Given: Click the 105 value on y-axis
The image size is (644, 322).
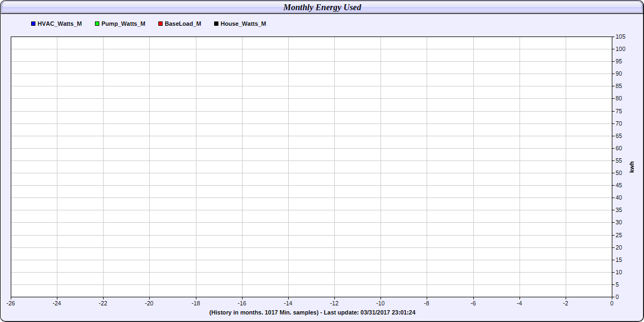Looking at the screenshot, I should click(x=620, y=36).
